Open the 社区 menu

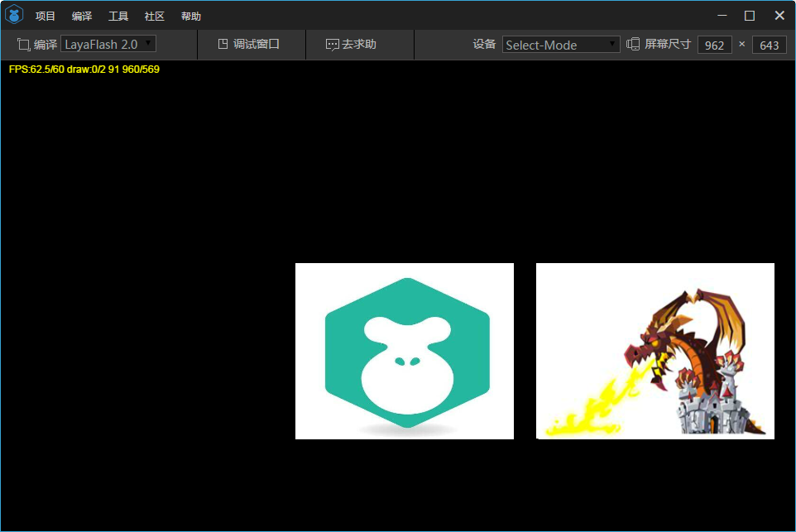154,16
